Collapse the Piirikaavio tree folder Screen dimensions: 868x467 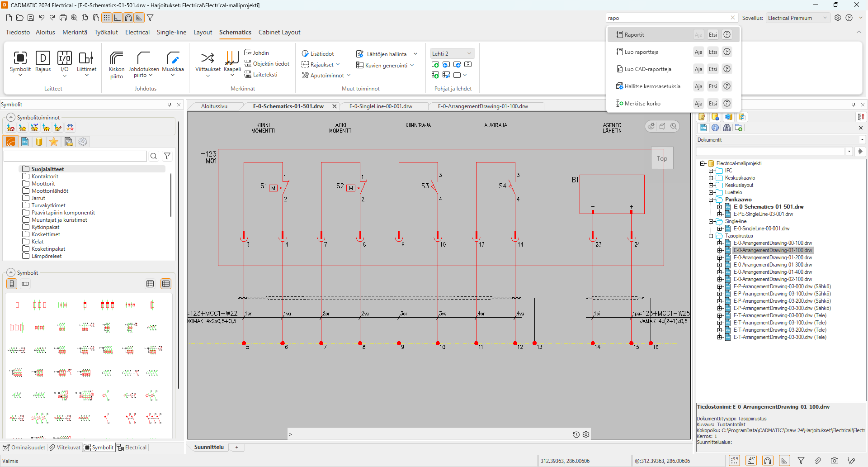click(711, 200)
